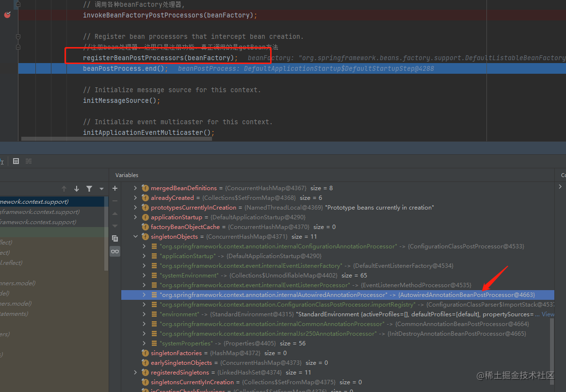Click the copy/duplicate watch icon
566x392 pixels.
(x=115, y=239)
